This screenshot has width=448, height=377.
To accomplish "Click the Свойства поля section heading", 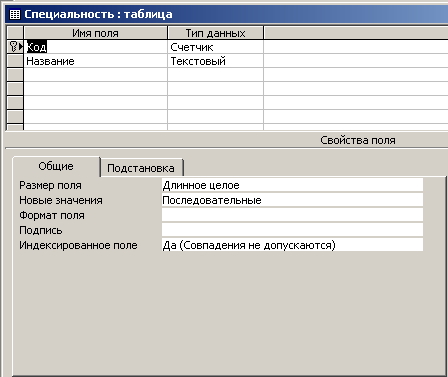I will (358, 140).
